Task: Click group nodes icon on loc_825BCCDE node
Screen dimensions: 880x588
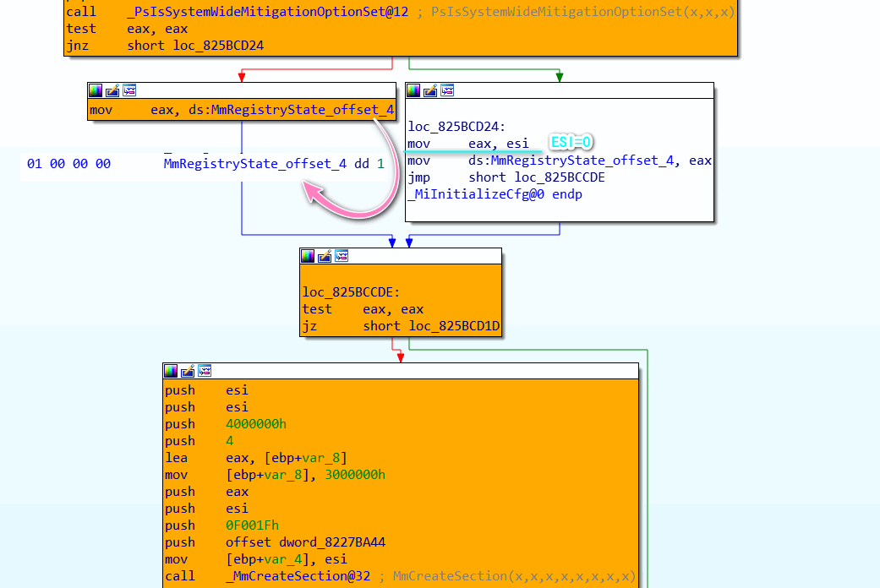Action: point(342,256)
